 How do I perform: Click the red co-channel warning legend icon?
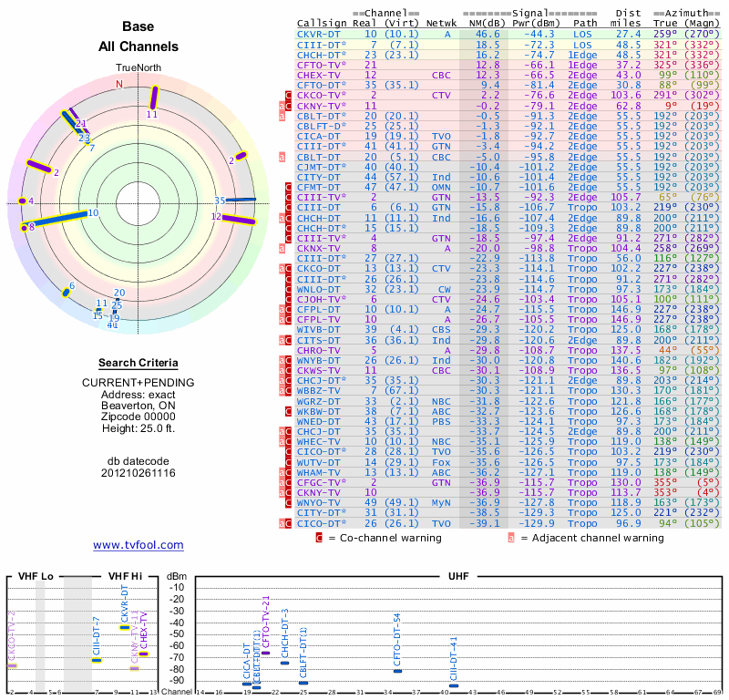coord(319,538)
